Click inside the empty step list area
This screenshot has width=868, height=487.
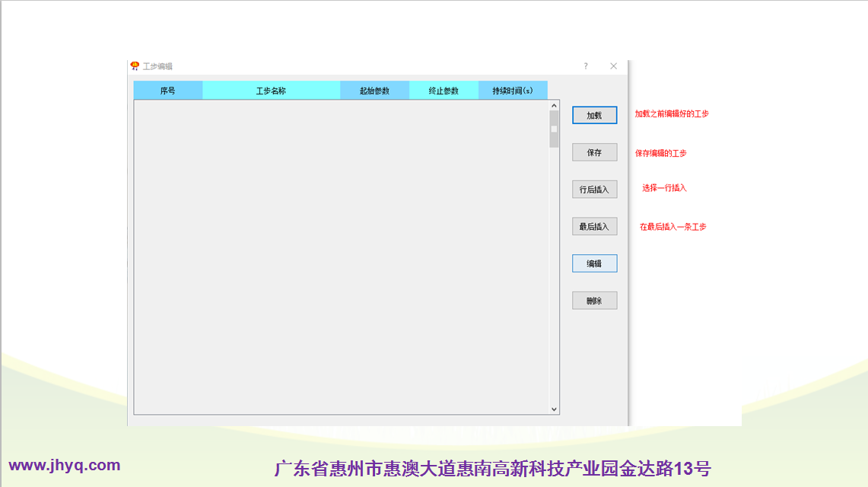click(x=341, y=257)
